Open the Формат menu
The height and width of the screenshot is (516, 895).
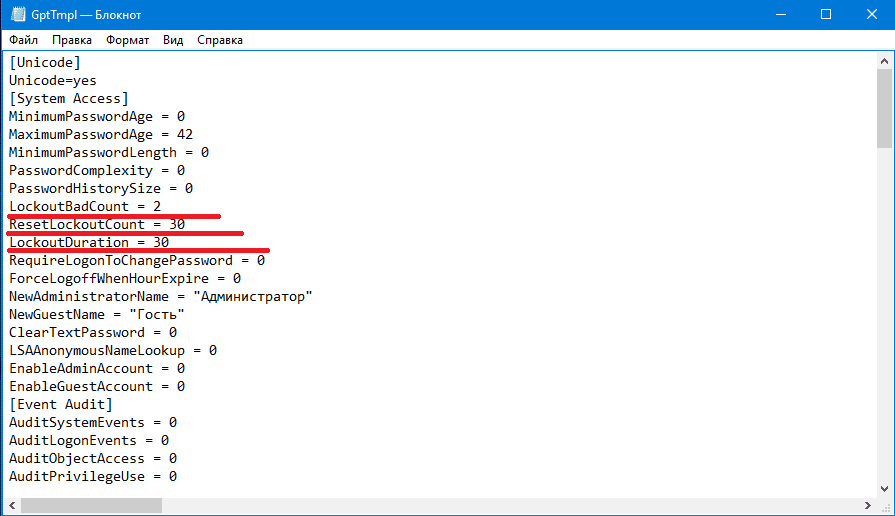click(x=127, y=40)
